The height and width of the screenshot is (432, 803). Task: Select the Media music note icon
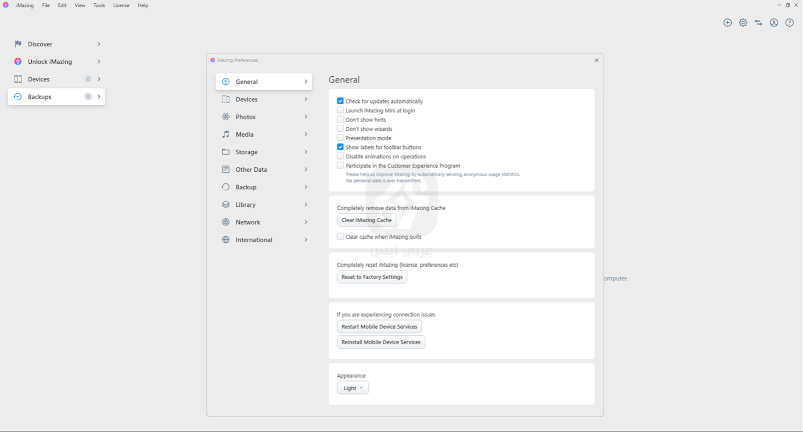[226, 134]
